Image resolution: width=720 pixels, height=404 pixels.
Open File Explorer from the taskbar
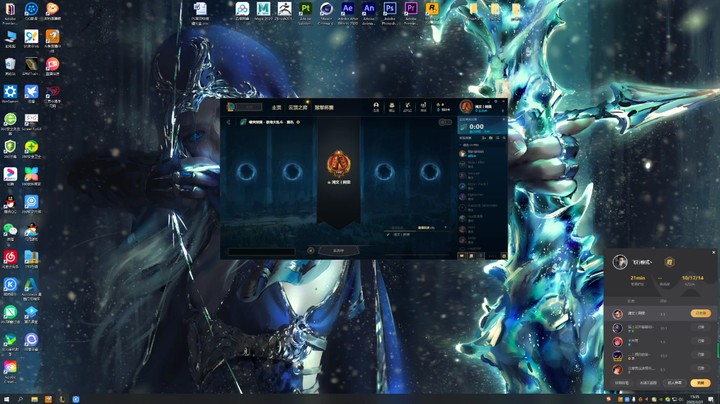pos(34,399)
